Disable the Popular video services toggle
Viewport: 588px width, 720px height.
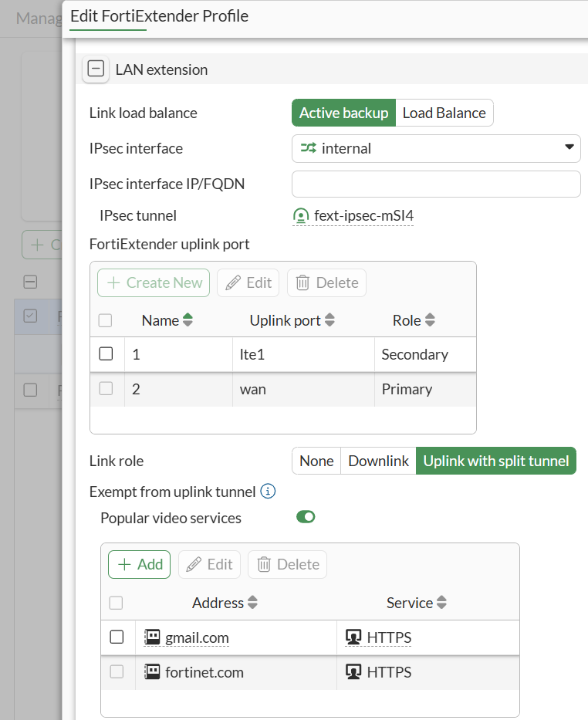(x=306, y=518)
